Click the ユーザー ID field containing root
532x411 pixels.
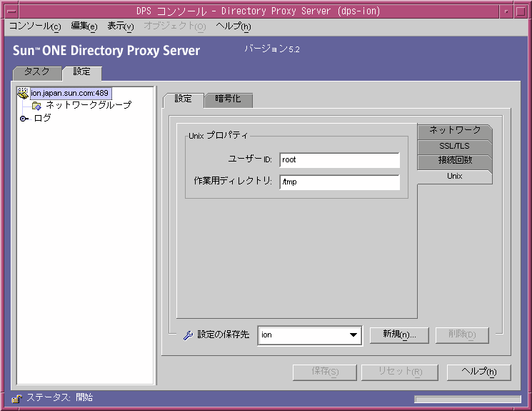pyautogui.click(x=340, y=160)
